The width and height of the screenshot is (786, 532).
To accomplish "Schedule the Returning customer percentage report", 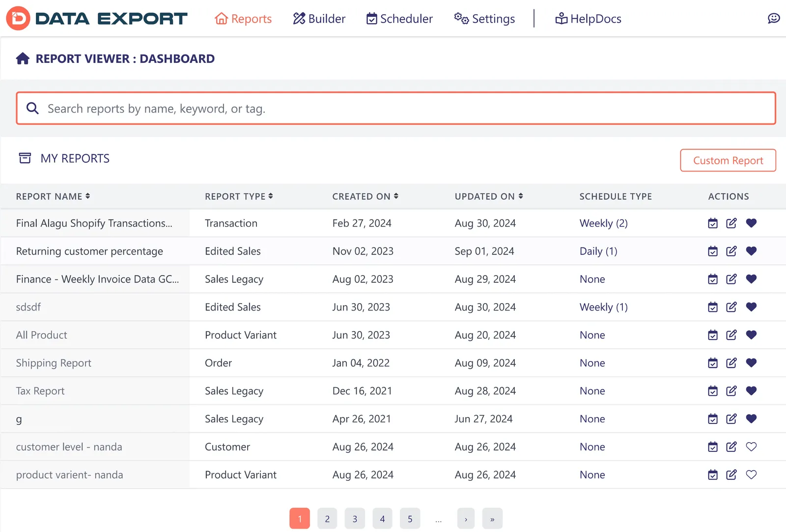I will click(x=713, y=252).
